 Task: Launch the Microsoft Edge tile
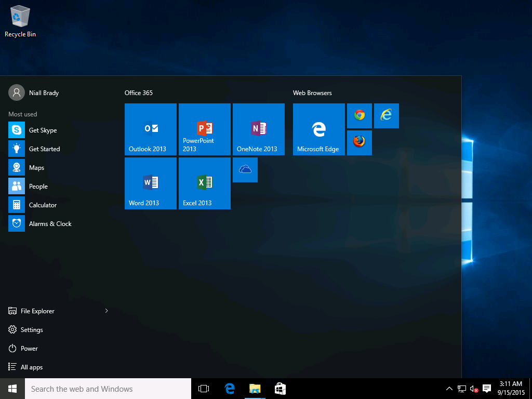click(x=319, y=129)
